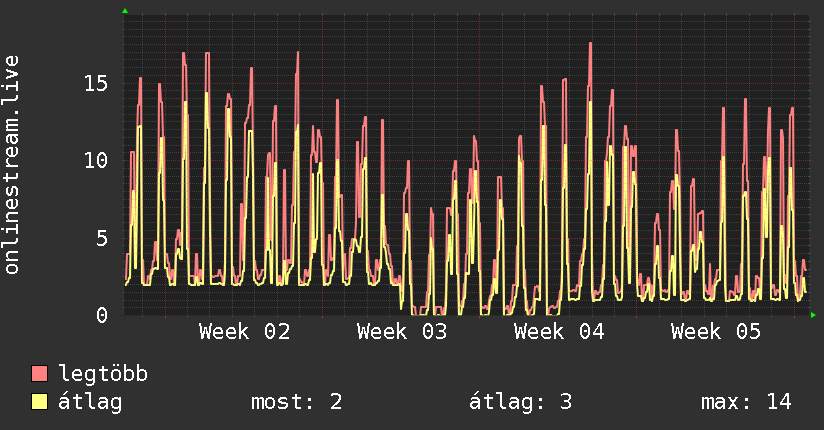The width and height of the screenshot is (824, 430).
Task: Select the 'Week 03' axis label
Action: click(402, 332)
